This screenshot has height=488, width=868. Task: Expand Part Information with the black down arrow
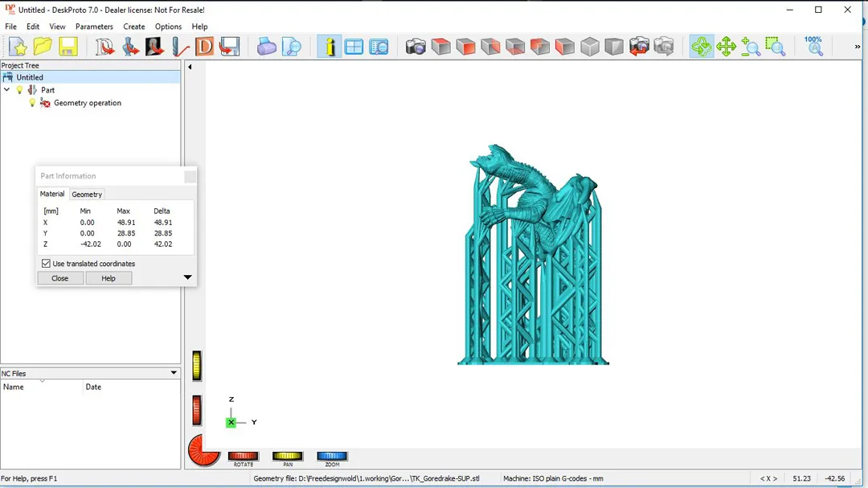187,277
